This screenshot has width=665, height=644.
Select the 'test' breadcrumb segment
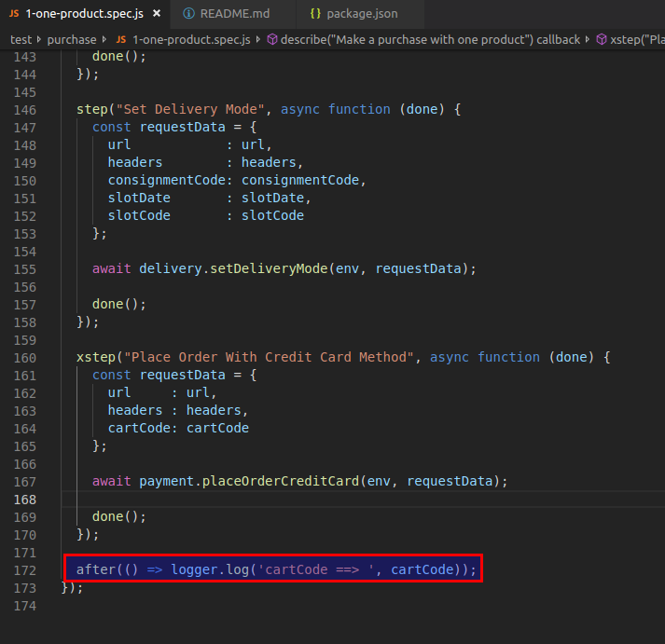click(21, 40)
